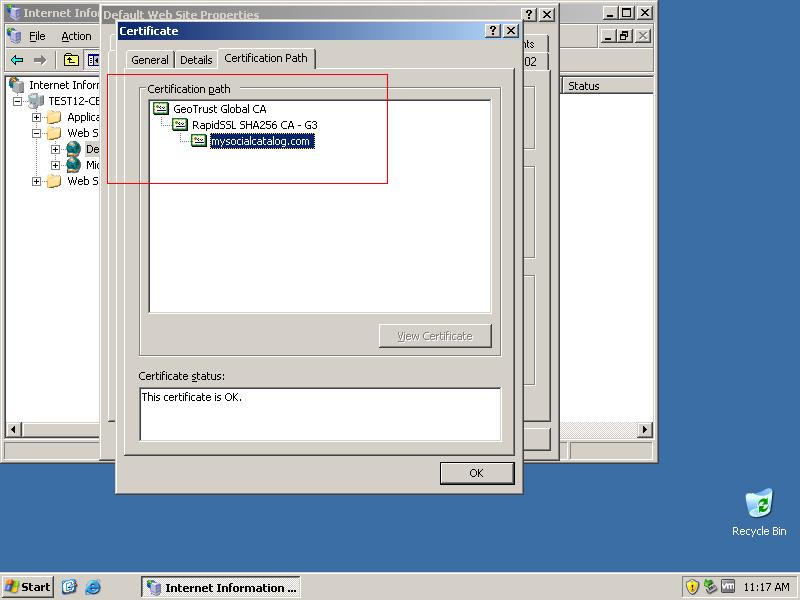
Task: Collapse the TEST12 server tree node
Action: click(x=18, y=101)
